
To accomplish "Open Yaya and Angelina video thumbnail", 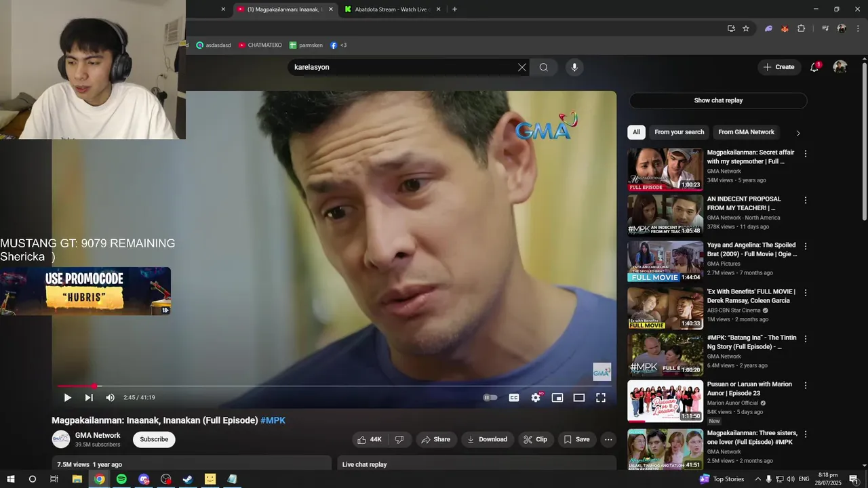I will click(665, 262).
